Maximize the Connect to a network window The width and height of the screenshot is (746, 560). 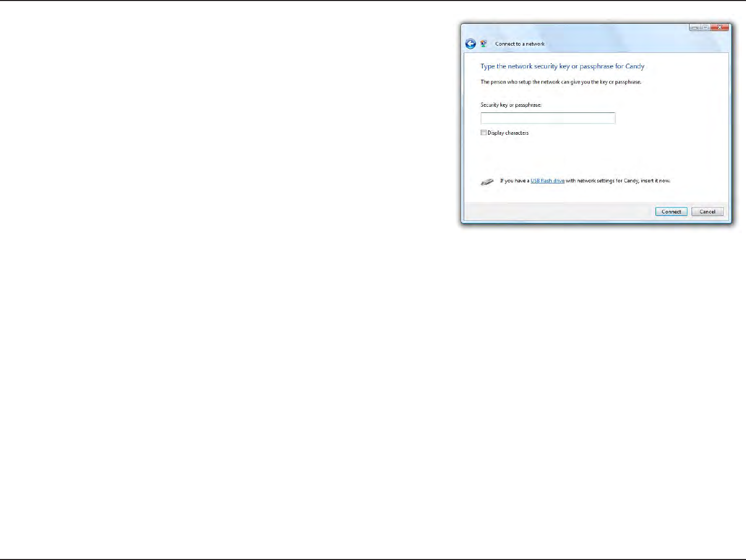coord(705,27)
